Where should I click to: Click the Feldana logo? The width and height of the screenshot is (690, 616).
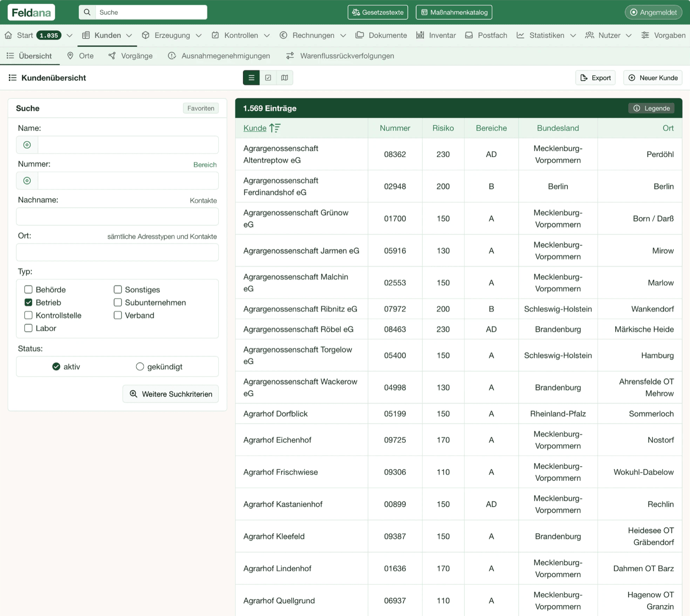pos(31,12)
